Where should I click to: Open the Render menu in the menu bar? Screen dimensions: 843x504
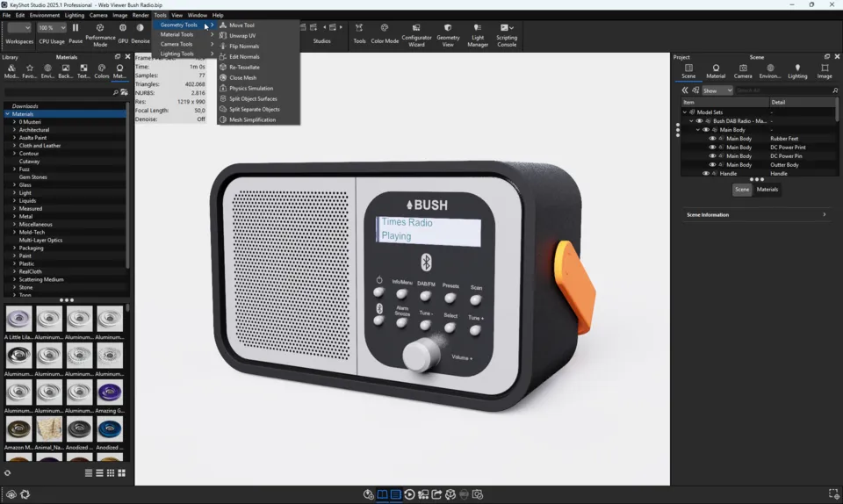coord(140,15)
